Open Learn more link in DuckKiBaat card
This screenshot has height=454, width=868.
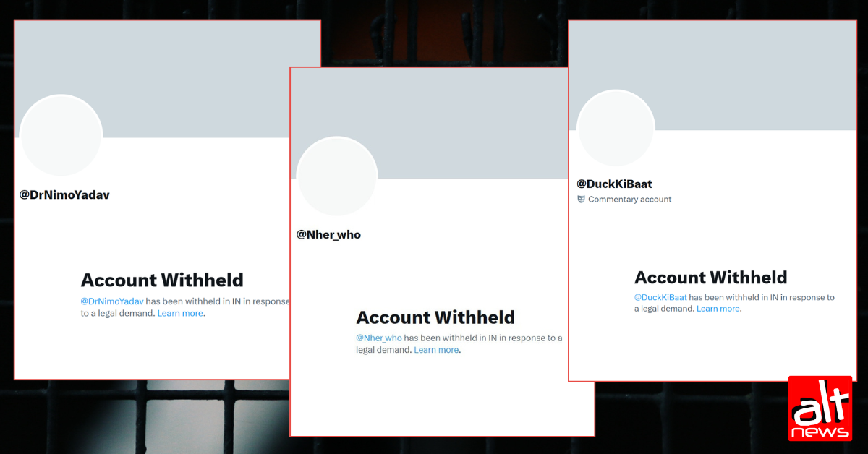pyautogui.click(x=718, y=309)
